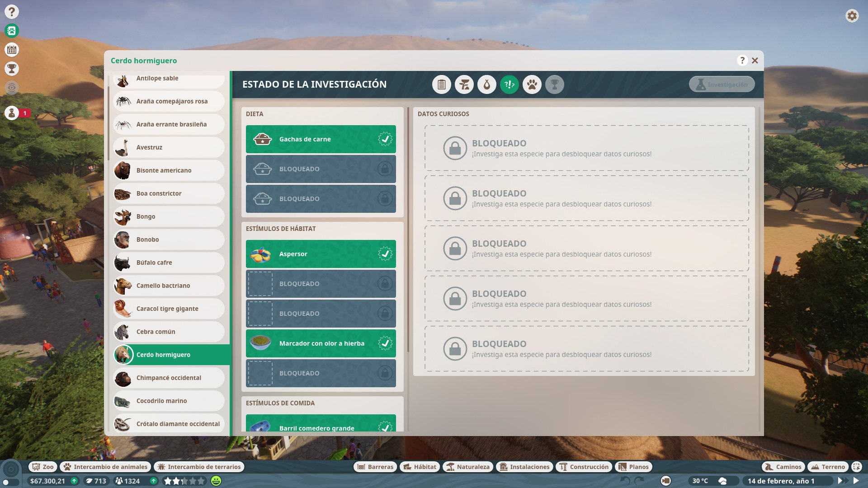Select Bonobo from the species list

click(168, 239)
